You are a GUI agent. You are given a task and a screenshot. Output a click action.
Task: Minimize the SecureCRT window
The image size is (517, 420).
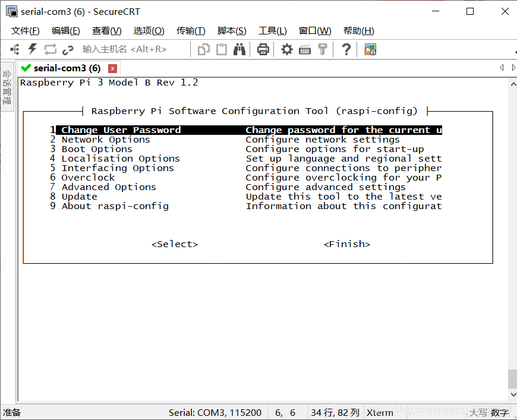pyautogui.click(x=436, y=11)
